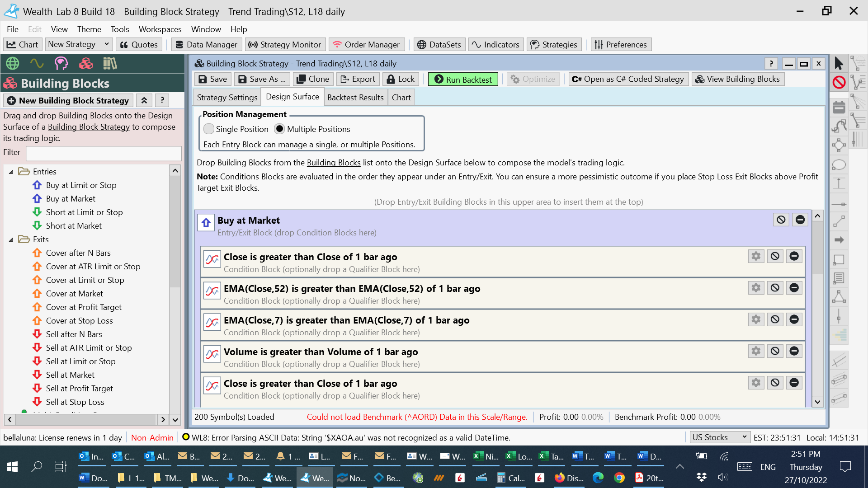The image size is (868, 488).
Task: Select the text note drawing tool
Action: (x=839, y=278)
